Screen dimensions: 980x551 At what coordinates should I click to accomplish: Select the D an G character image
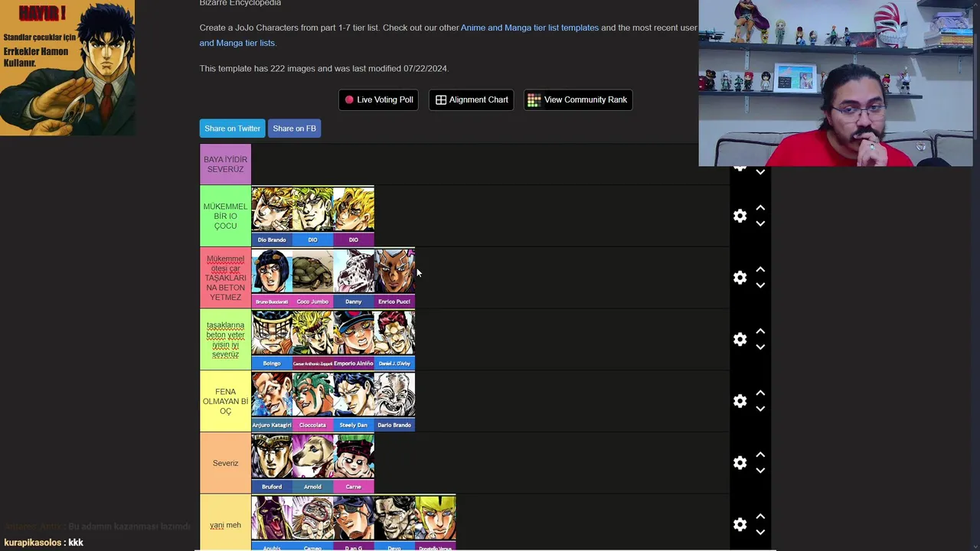[354, 523]
